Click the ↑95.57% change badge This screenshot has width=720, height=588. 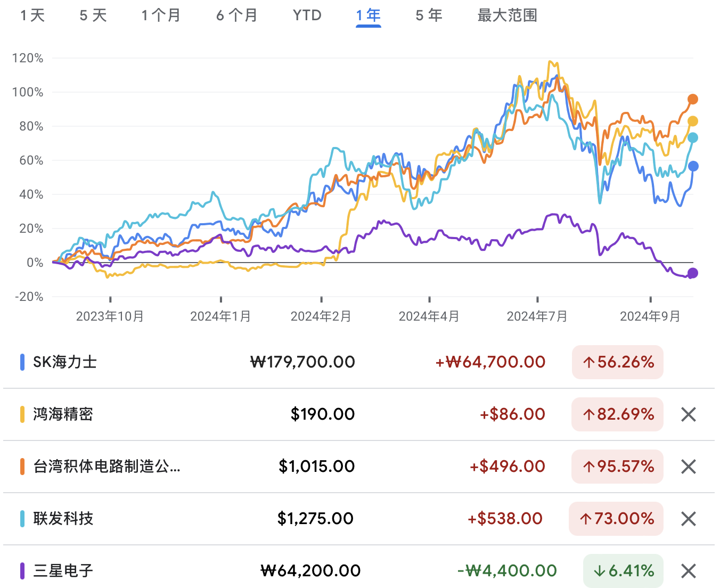click(x=618, y=467)
